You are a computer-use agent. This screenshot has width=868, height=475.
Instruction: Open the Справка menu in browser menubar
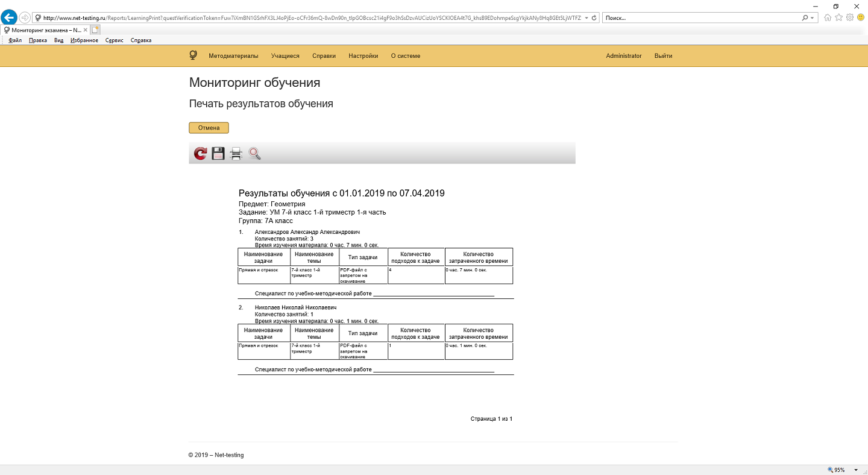(x=141, y=40)
